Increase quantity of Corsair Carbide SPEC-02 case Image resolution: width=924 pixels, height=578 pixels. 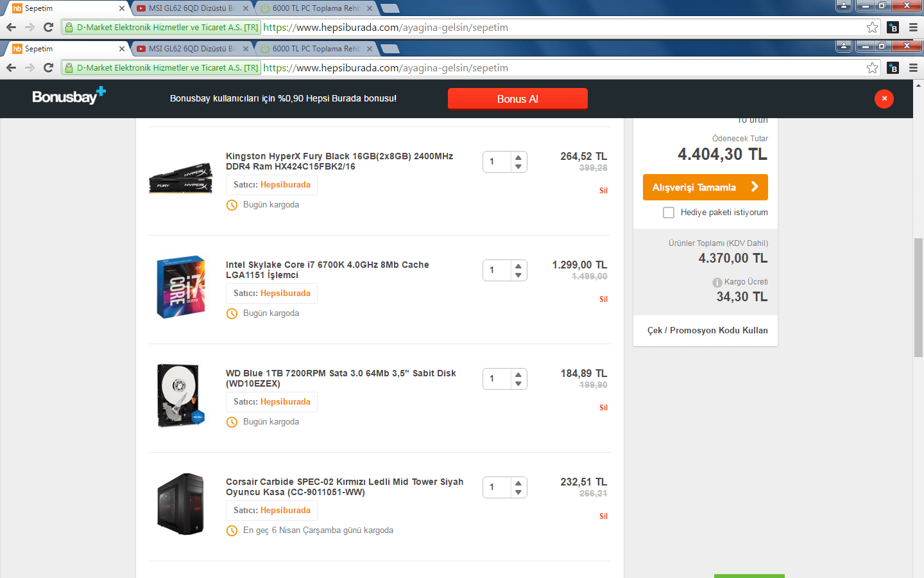pos(518,483)
